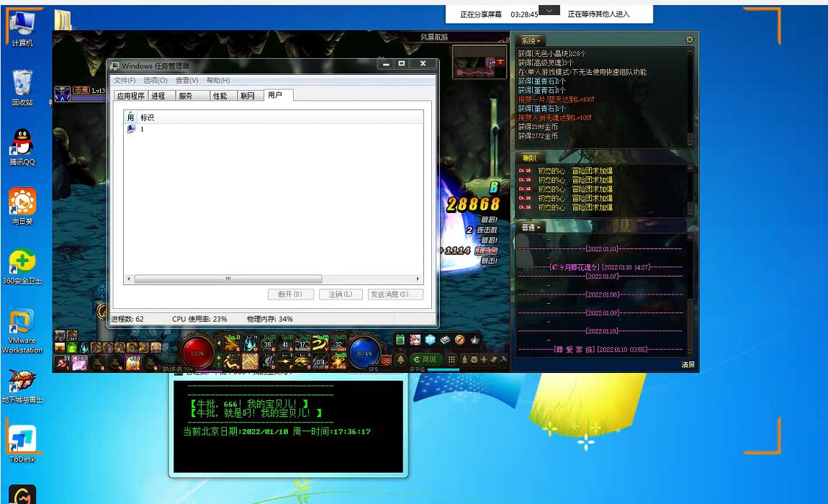
Task: Select the 用户 tab
Action: pyautogui.click(x=279, y=94)
